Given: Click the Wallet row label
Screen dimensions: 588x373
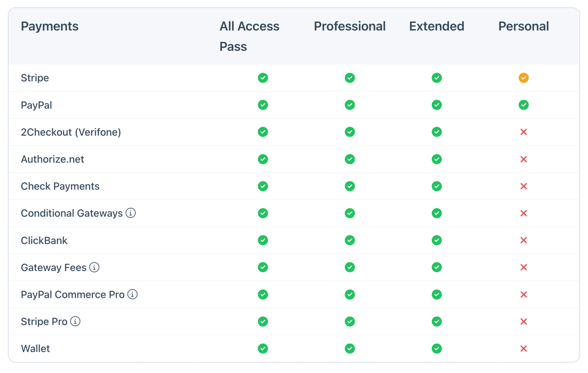Looking at the screenshot, I should coord(35,348).
